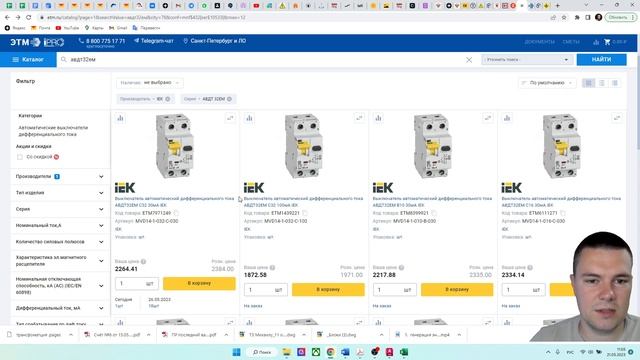
Task: Click quantity field for 2217.88 item
Action: point(395,289)
